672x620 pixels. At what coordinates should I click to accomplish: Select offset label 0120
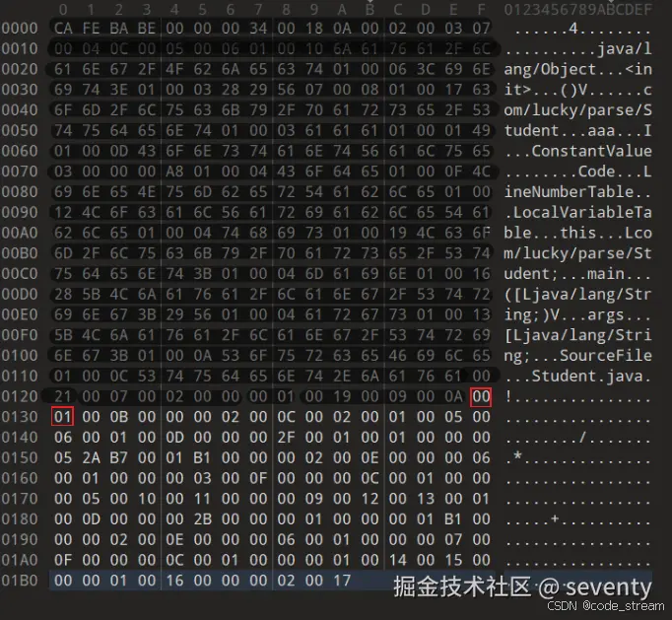point(20,396)
